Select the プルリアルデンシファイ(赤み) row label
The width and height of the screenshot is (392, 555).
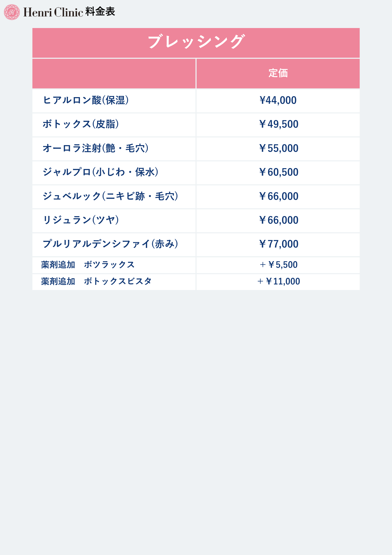point(110,244)
